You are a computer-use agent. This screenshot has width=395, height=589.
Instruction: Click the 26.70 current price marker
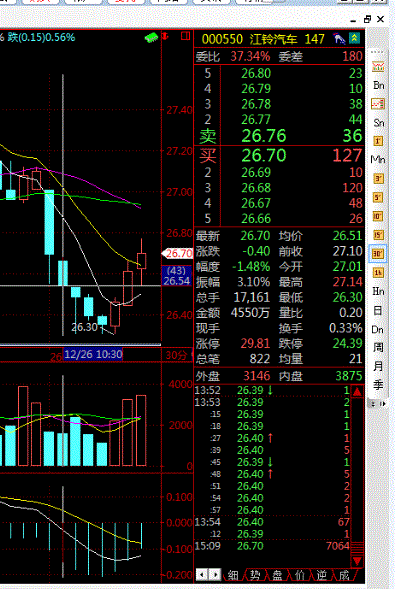(177, 254)
